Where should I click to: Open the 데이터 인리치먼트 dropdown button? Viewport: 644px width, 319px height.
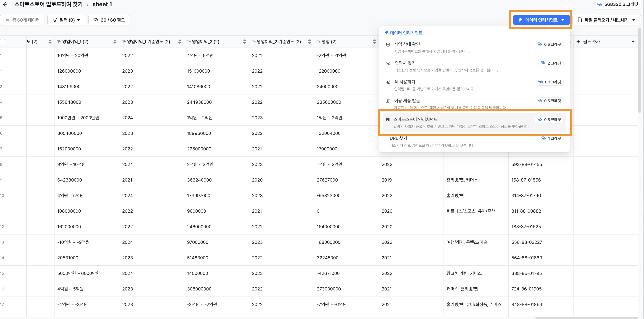(541, 20)
